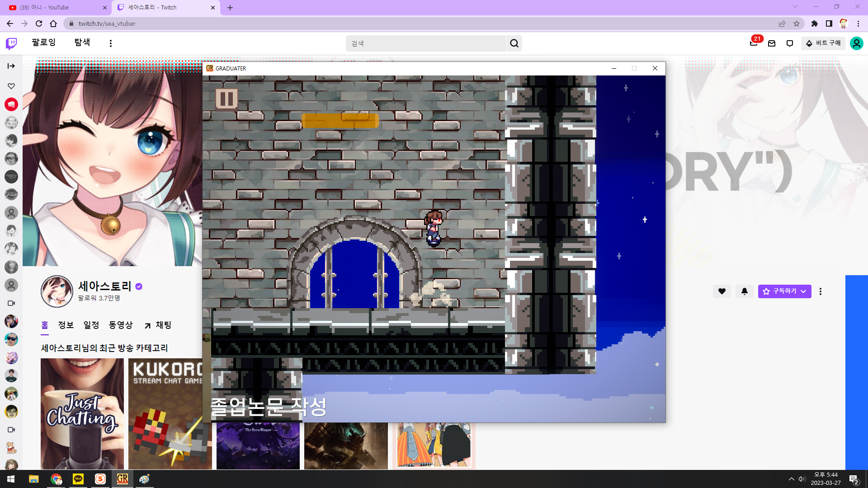Viewport: 868px width, 488px height.
Task: Toggle Chrome side panel
Action: click(829, 23)
